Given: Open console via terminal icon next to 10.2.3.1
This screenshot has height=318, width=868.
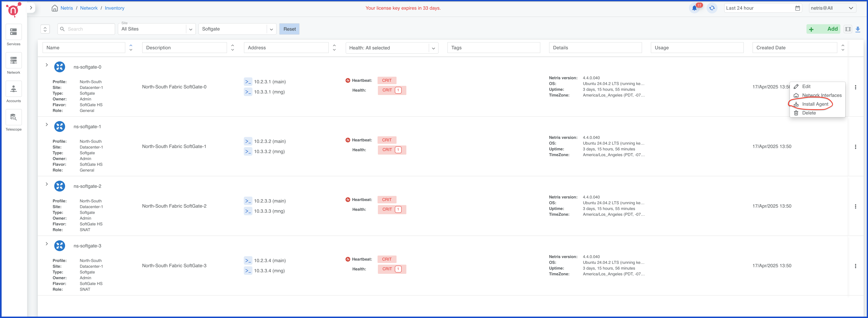Looking at the screenshot, I should 248,81.
